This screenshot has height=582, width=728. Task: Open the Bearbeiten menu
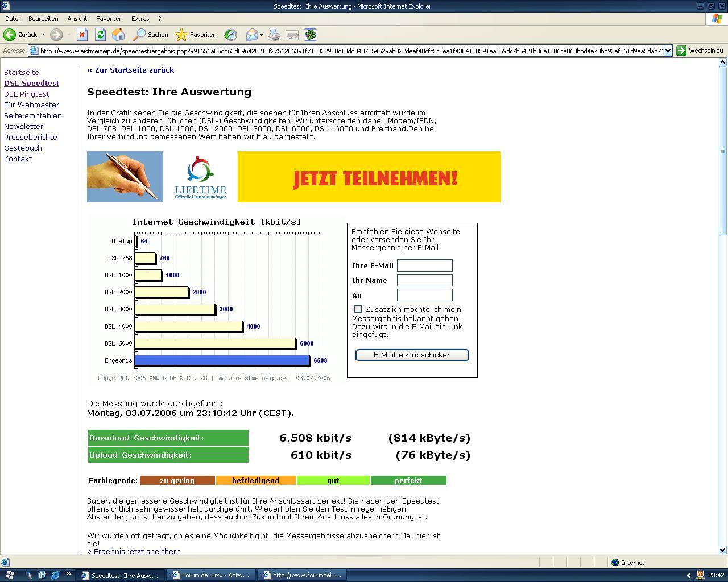pos(43,19)
